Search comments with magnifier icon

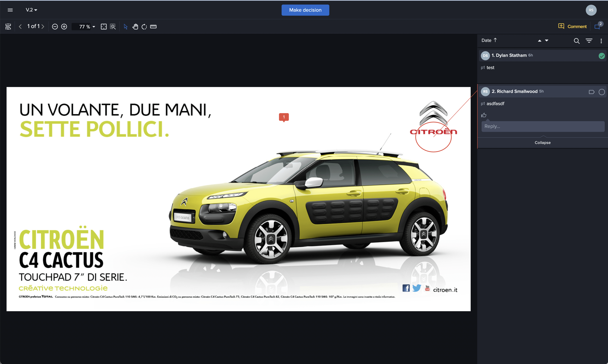(577, 41)
